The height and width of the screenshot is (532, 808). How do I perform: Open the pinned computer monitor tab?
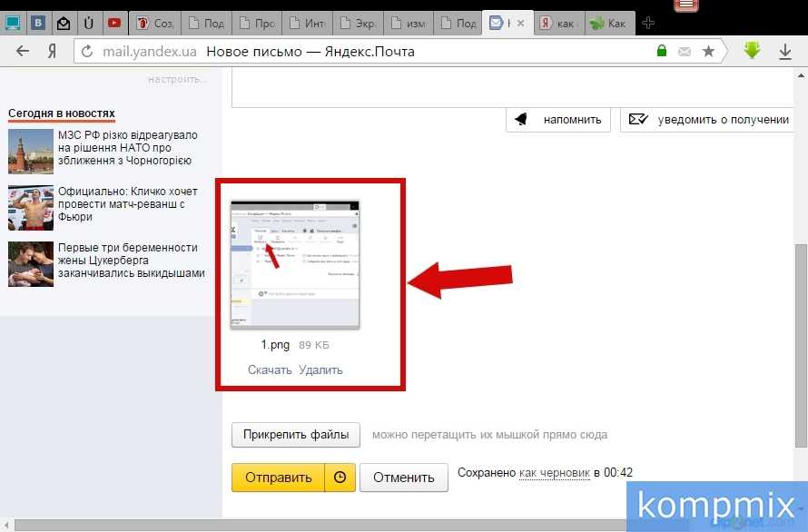pyautogui.click(x=13, y=24)
